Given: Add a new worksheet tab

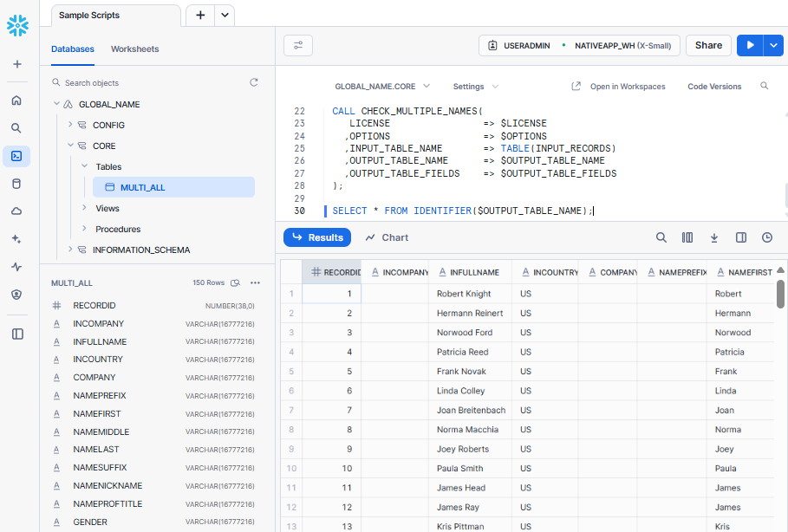Looking at the screenshot, I should tap(200, 15).
